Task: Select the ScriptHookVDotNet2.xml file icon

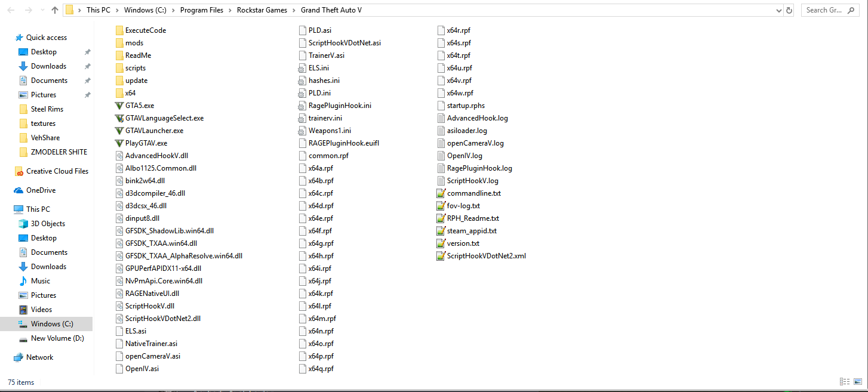Action: (441, 256)
